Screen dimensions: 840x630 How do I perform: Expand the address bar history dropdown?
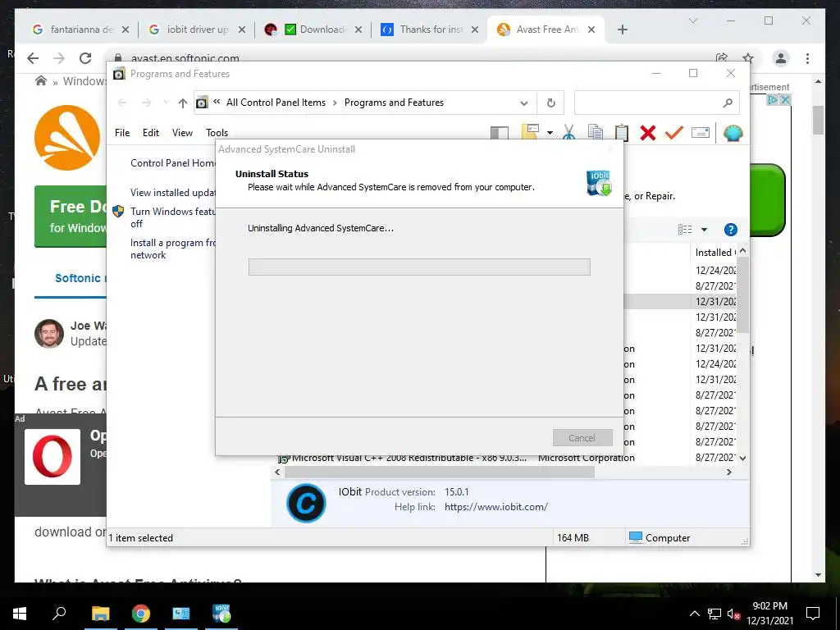click(x=524, y=103)
